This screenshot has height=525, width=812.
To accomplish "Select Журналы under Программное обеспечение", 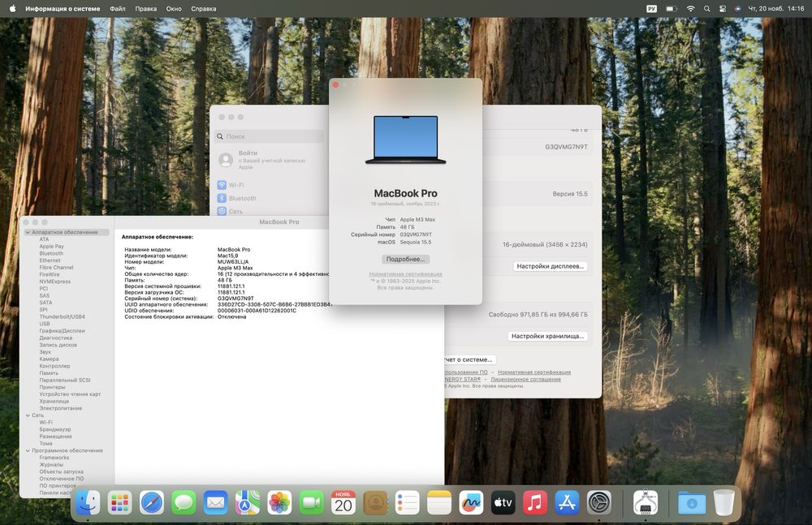I will coord(51,464).
